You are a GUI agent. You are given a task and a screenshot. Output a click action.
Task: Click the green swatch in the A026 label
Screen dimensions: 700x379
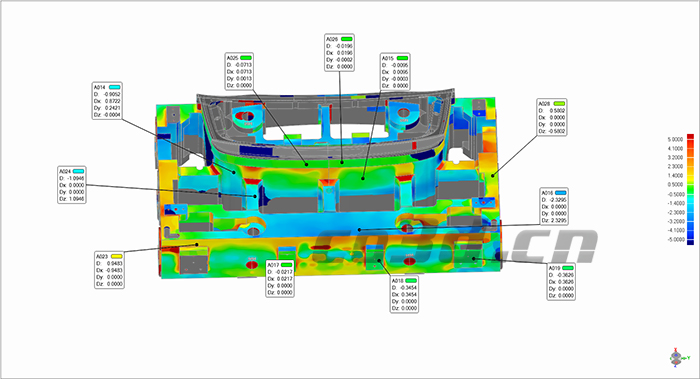click(346, 39)
